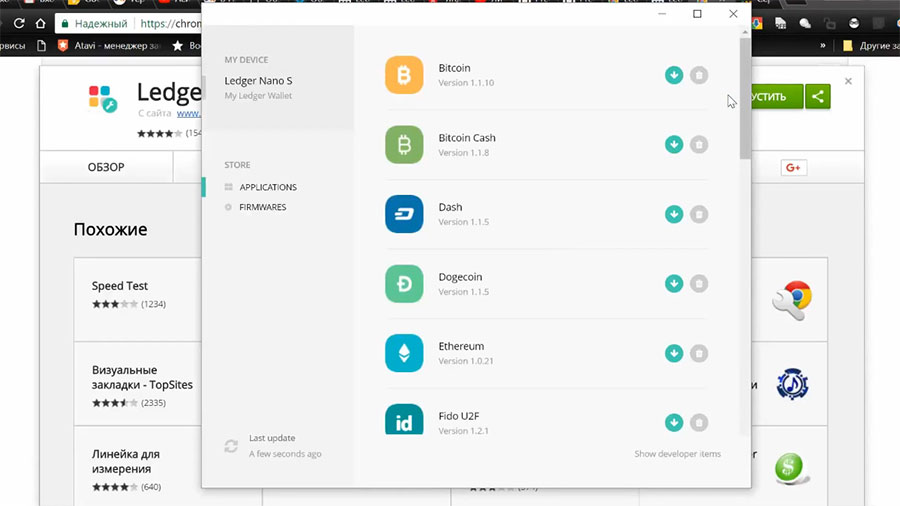Install the Bitcoin Cash app

pos(674,145)
